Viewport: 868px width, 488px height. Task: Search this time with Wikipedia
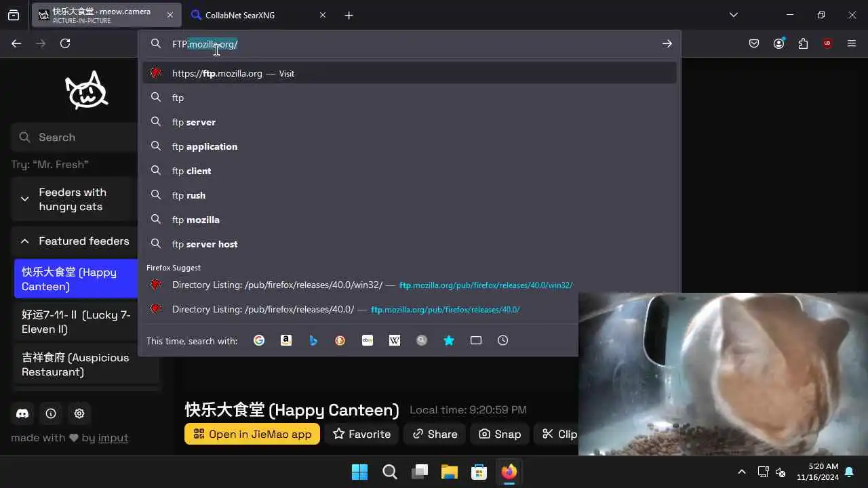(395, 340)
